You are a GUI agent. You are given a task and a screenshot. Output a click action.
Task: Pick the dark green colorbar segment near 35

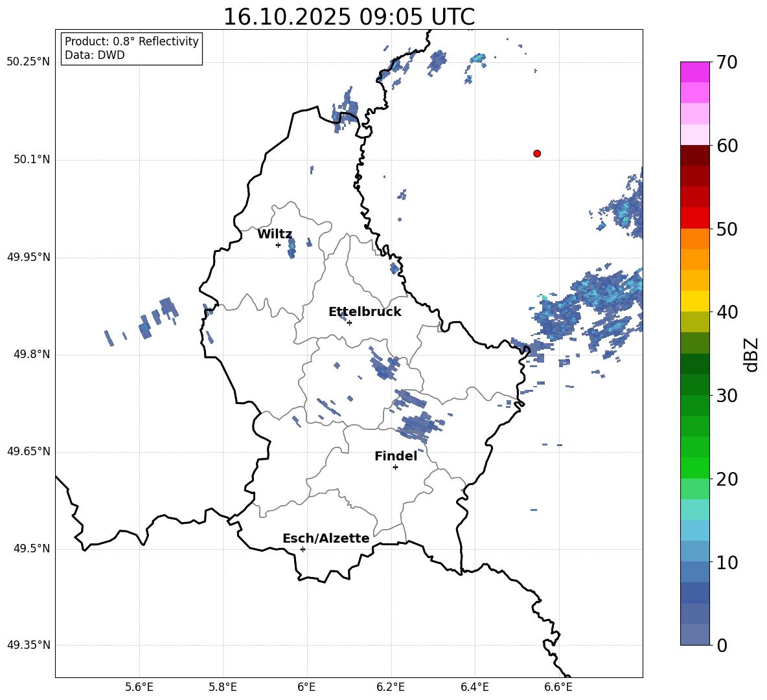694,364
